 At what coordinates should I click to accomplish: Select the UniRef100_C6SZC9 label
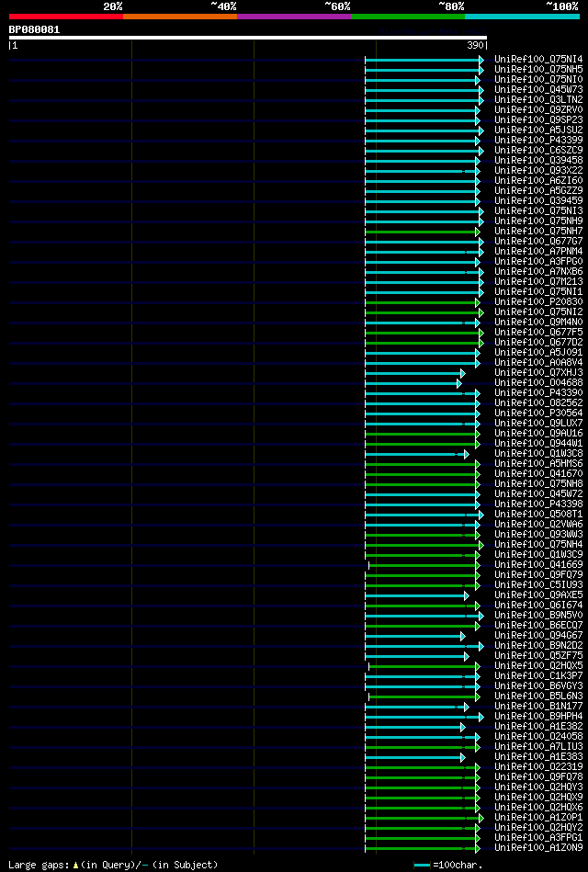tap(538, 151)
